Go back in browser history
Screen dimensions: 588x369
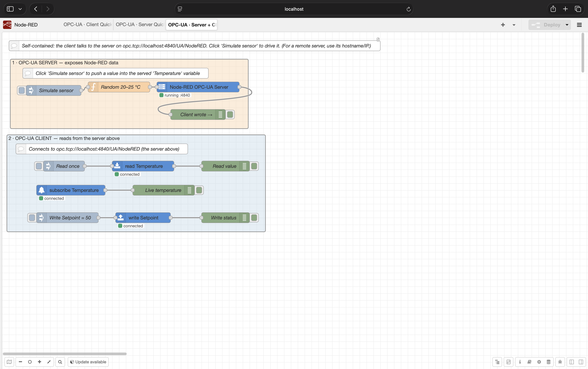(36, 9)
